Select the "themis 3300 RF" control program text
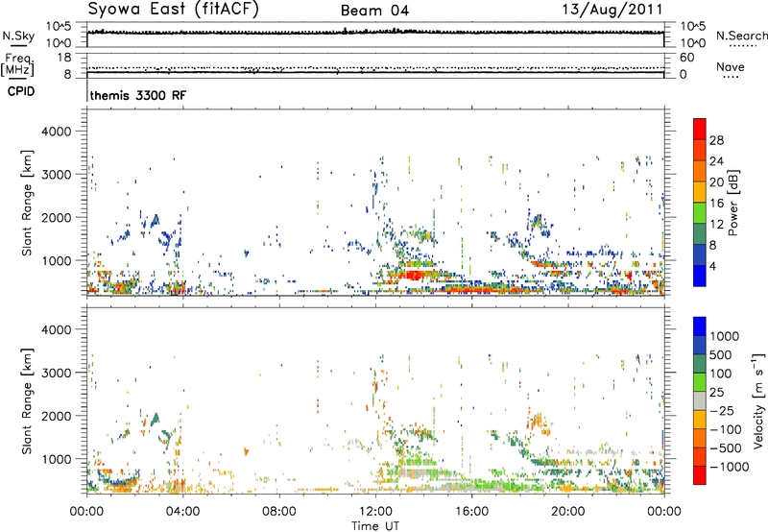 (138, 95)
